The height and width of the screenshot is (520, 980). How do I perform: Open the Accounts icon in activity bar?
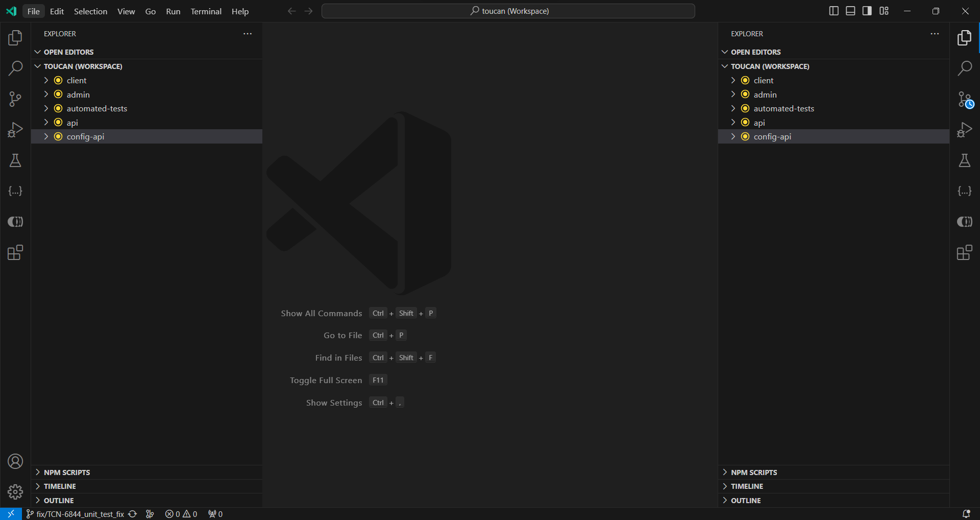coord(15,461)
